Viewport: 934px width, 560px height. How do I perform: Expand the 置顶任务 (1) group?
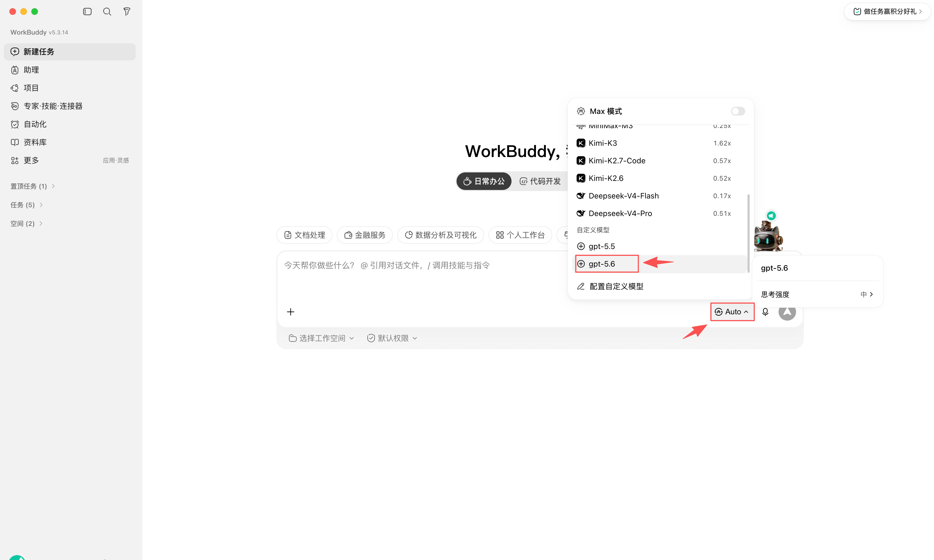point(33,186)
